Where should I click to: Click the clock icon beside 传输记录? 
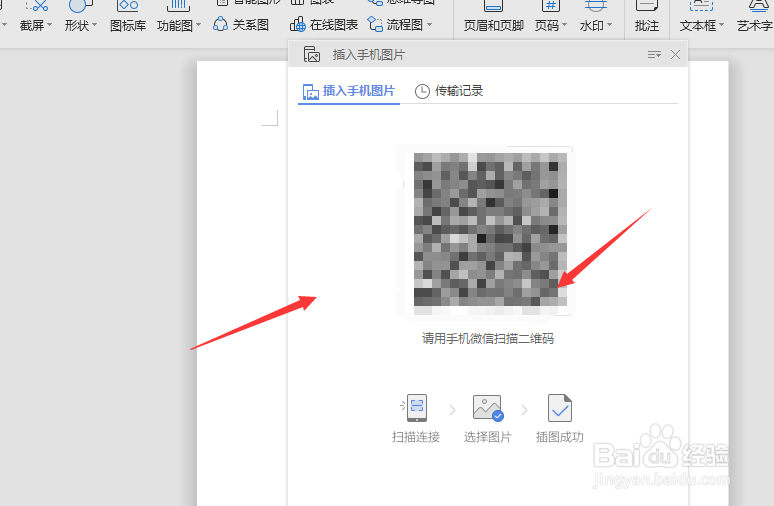click(422, 91)
